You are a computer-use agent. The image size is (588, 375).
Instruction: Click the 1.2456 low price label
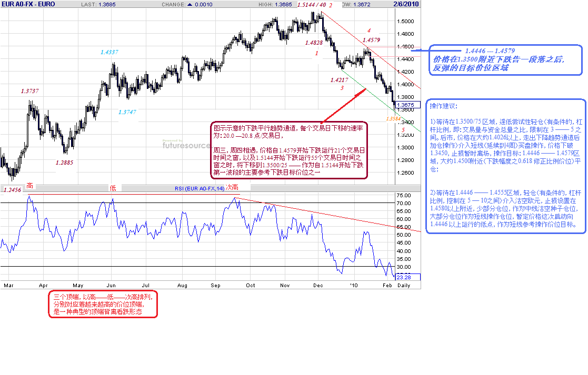click(13, 190)
